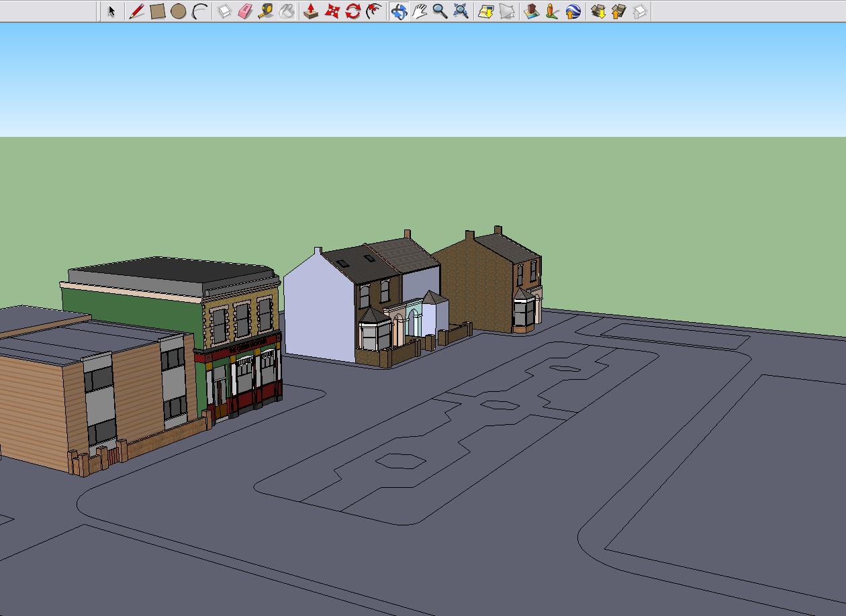Pick the Line pencil tool
The image size is (846, 616).
136,11
